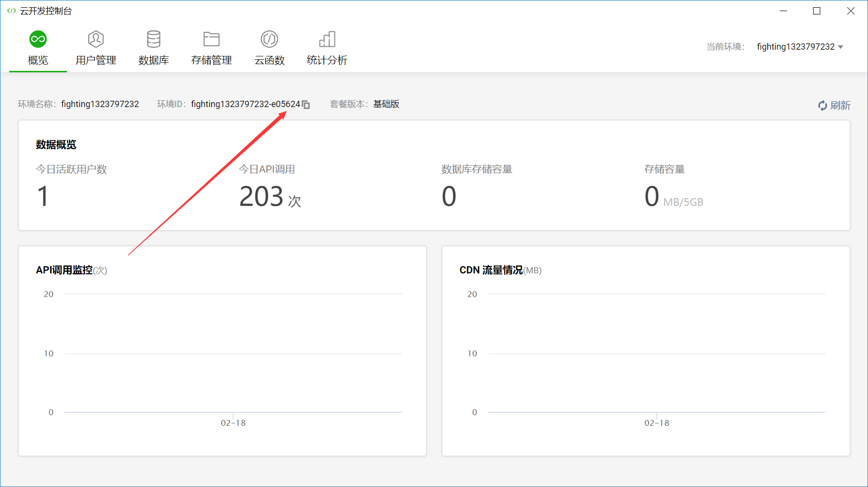Image resolution: width=868 pixels, height=487 pixels.
Task: Switch to the 存储管理 tab label
Action: [x=212, y=60]
